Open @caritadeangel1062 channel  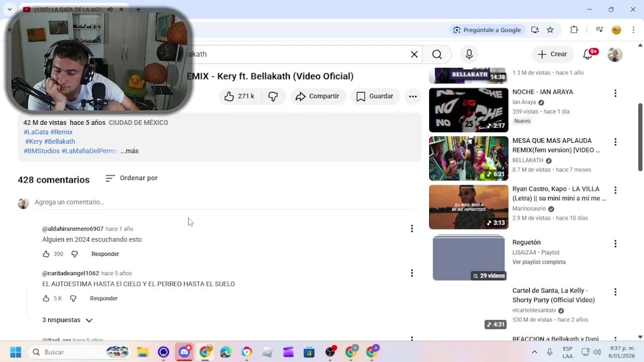[x=70, y=274]
